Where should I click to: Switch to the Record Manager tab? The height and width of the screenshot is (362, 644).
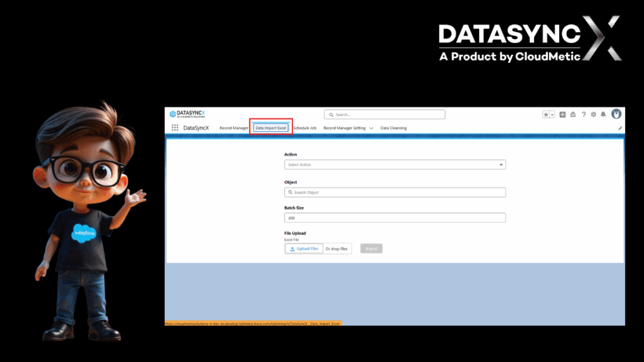[x=233, y=128]
